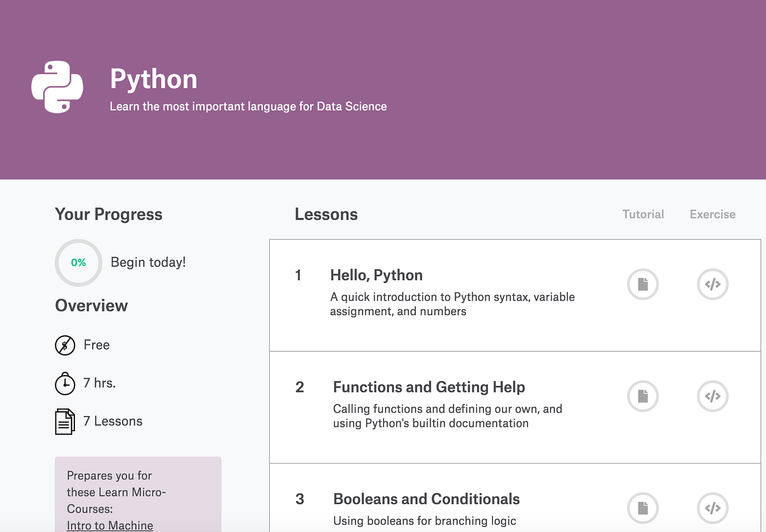Click the Your Progress heading
766x532 pixels.
[x=108, y=214]
